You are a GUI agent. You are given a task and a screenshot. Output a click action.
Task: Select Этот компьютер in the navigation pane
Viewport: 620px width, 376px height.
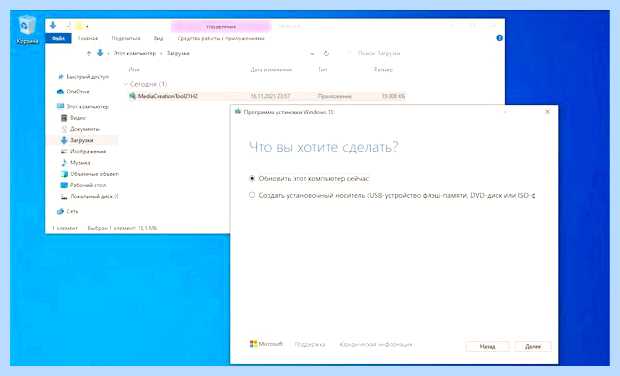point(87,106)
